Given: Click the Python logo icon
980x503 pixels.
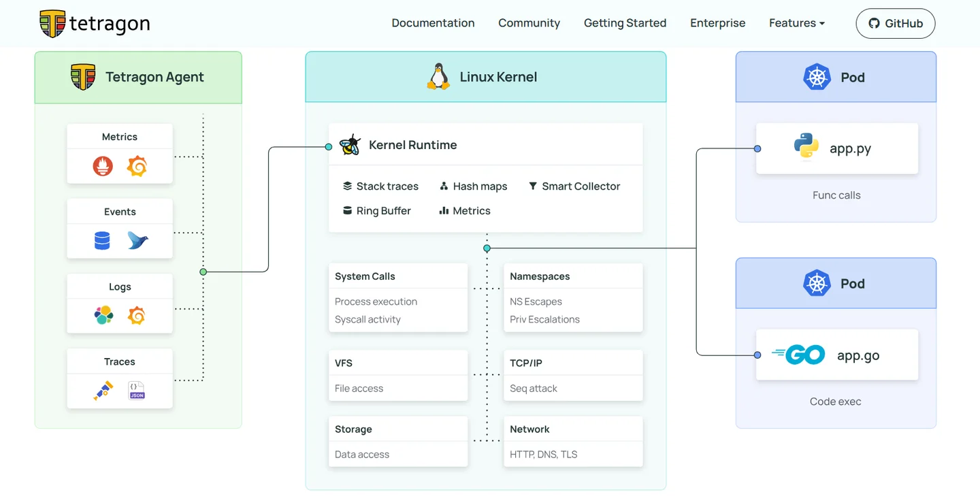Looking at the screenshot, I should click(x=806, y=146).
